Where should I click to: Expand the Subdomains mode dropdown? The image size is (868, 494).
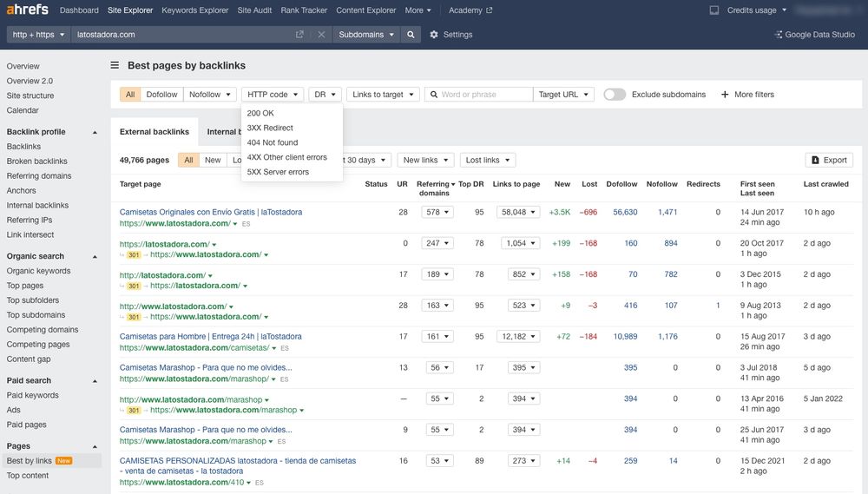(x=366, y=35)
